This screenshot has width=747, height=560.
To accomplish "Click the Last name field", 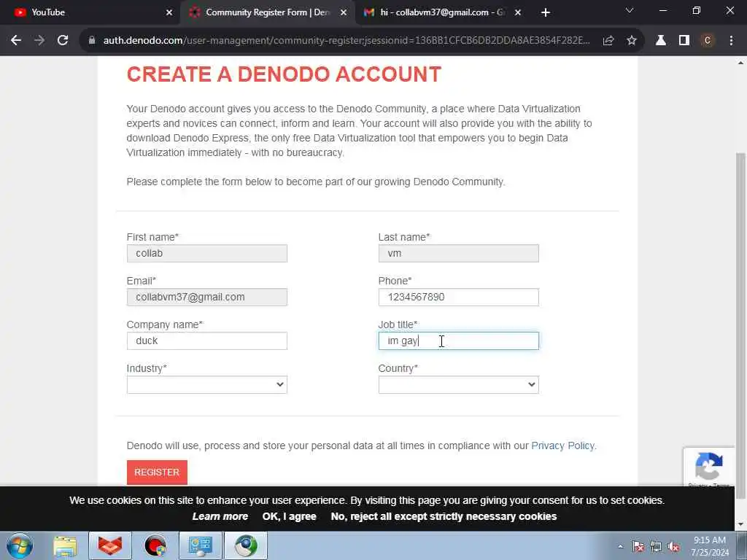I will (458, 253).
